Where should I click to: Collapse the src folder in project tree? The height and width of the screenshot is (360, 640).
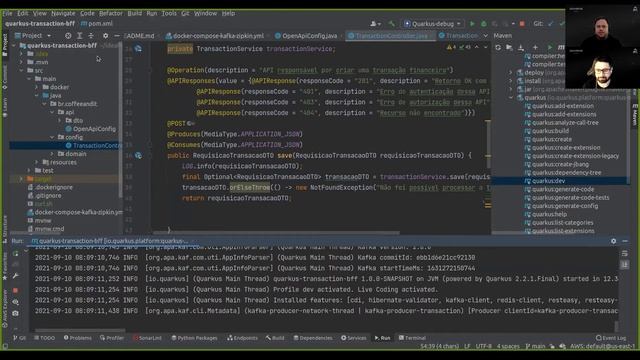[x=21, y=71]
